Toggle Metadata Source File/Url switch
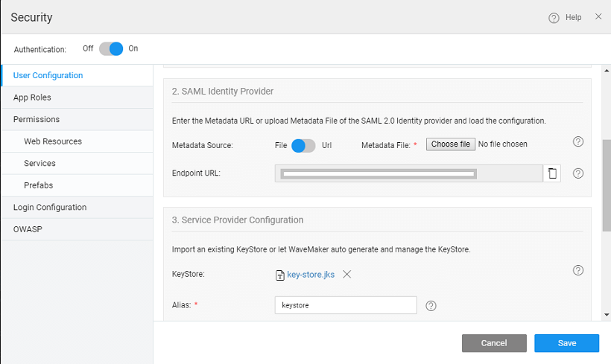 click(303, 145)
